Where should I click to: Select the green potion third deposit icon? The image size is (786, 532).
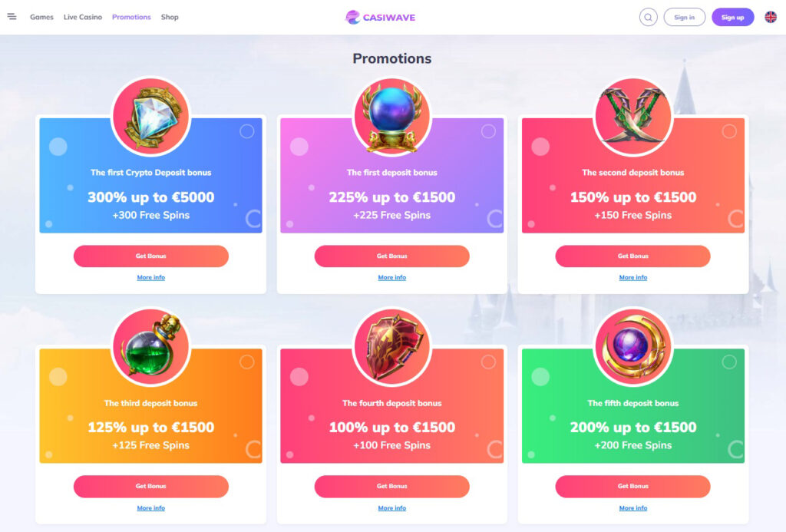[x=151, y=347]
